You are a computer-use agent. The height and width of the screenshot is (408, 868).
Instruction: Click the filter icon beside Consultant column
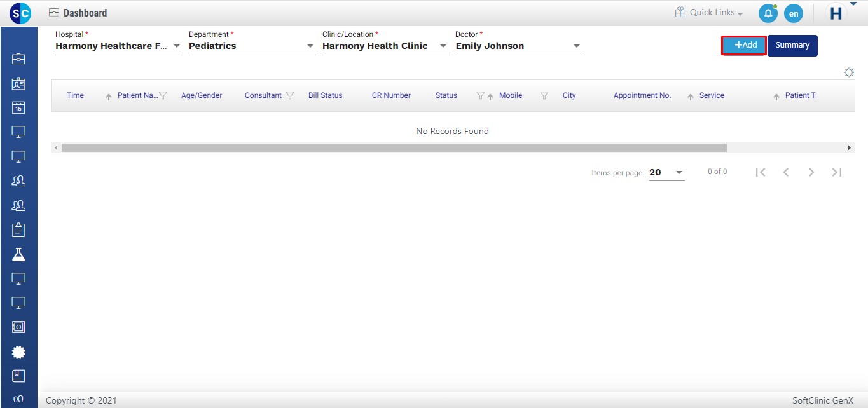[290, 96]
